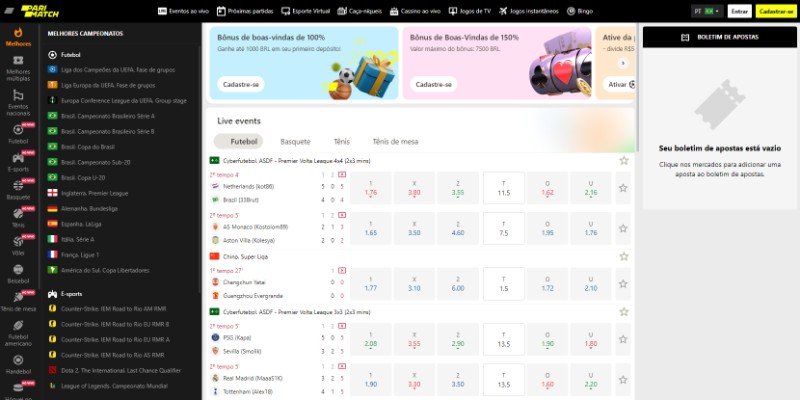Bet over odds 1.90 PSG match
The image size is (800, 400).
(x=547, y=339)
